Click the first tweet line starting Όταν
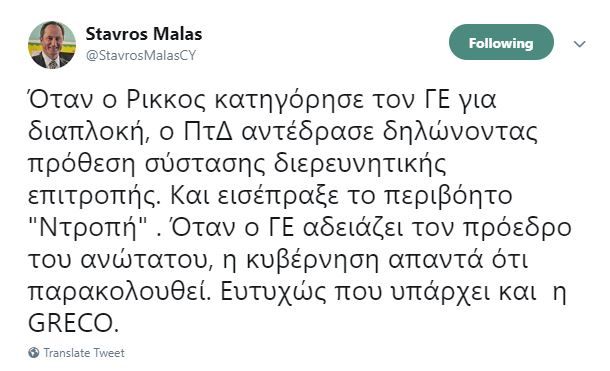Image resolution: width=610 pixels, height=371 pixels. tap(263, 99)
